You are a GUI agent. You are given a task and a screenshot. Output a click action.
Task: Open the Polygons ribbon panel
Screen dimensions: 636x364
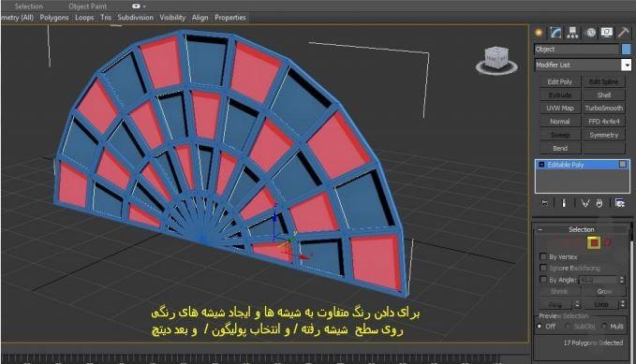(54, 18)
